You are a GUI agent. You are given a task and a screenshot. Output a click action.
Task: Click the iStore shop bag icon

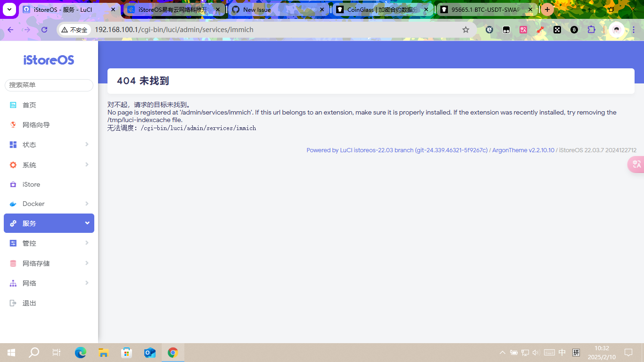pos(13,185)
